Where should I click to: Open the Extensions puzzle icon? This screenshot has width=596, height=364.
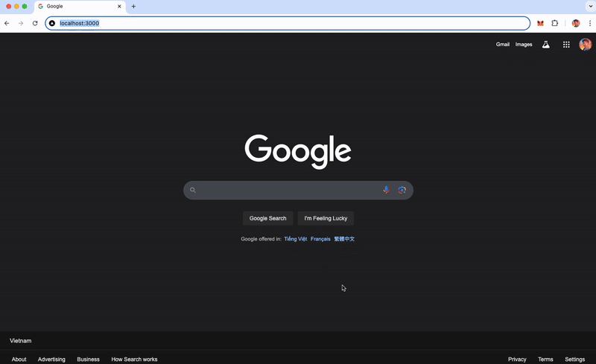(554, 23)
